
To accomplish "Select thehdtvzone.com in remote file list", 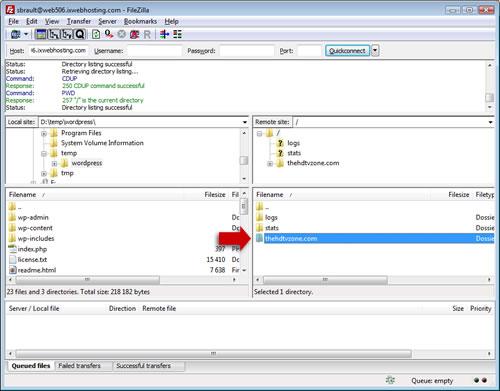I will pyautogui.click(x=291, y=238).
